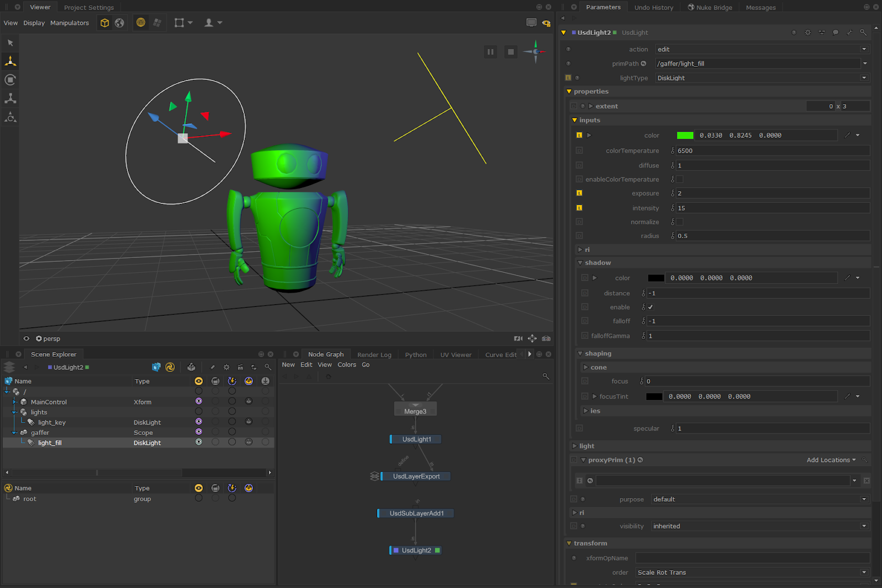Select the rotate manipulator tool
Screen dimensions: 882x588
10,80
